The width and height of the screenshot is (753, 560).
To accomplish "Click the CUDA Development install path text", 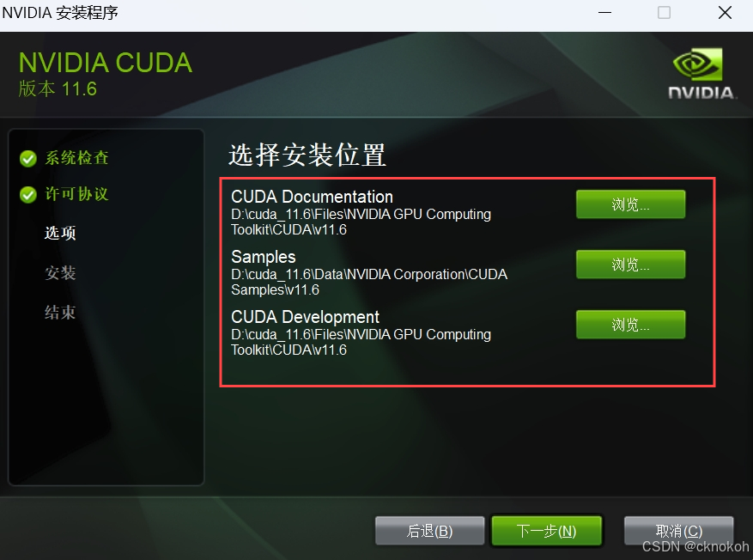I will [x=361, y=342].
